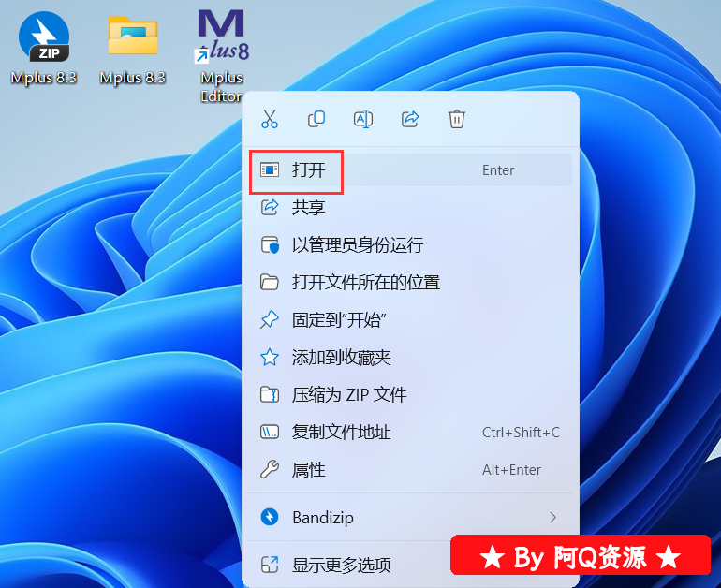The height and width of the screenshot is (588, 721).
Task: Click the wrench icon beside 属性
Action: tap(270, 470)
